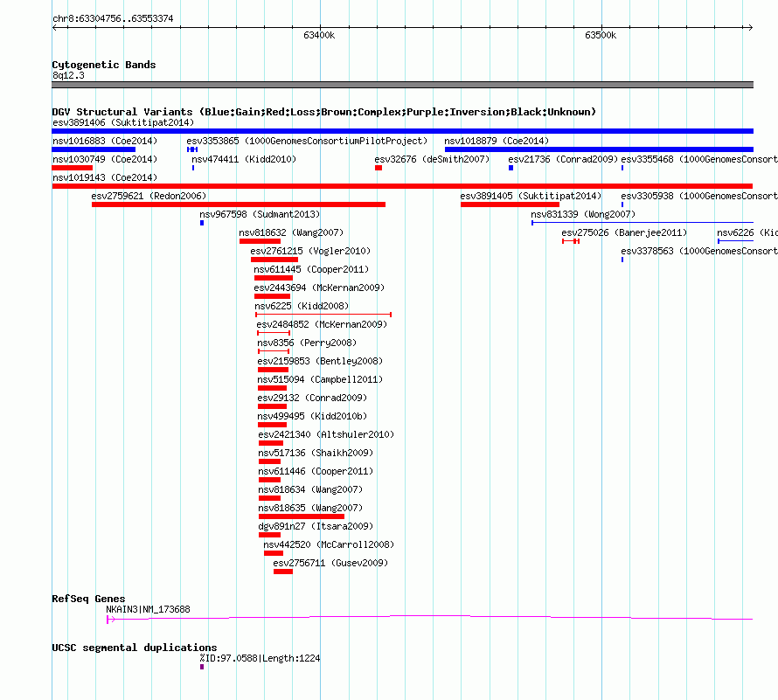Click the 63400k ruler mark

(x=319, y=35)
